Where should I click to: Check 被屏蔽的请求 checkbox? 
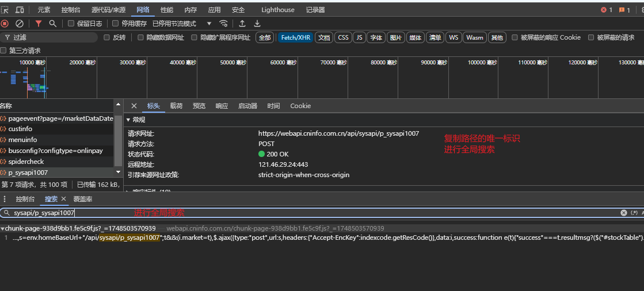591,37
